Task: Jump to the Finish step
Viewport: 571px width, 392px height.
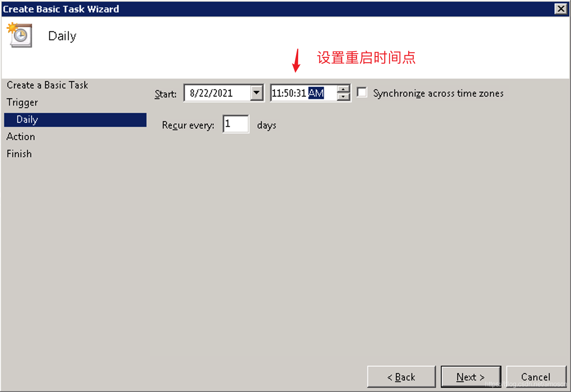Action: click(x=19, y=154)
